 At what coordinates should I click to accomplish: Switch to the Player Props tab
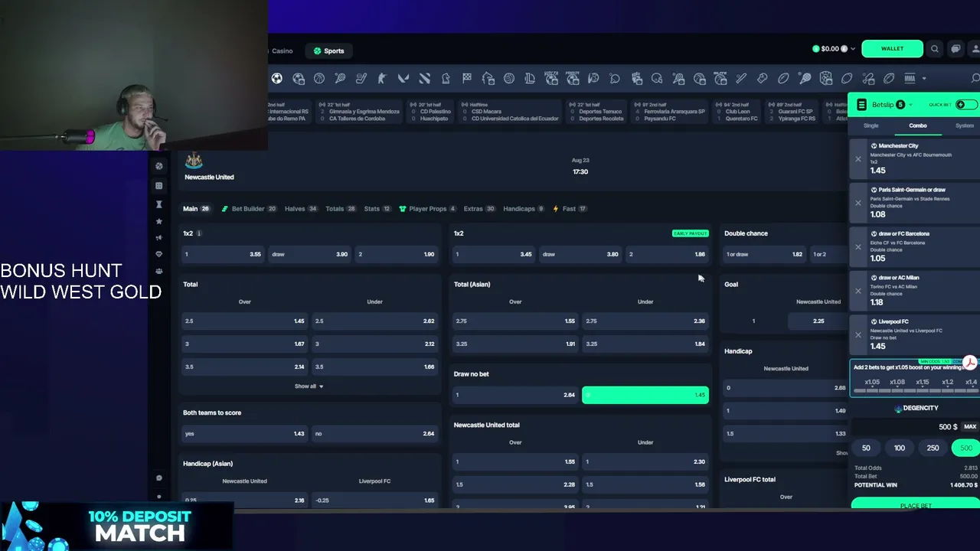(427, 209)
